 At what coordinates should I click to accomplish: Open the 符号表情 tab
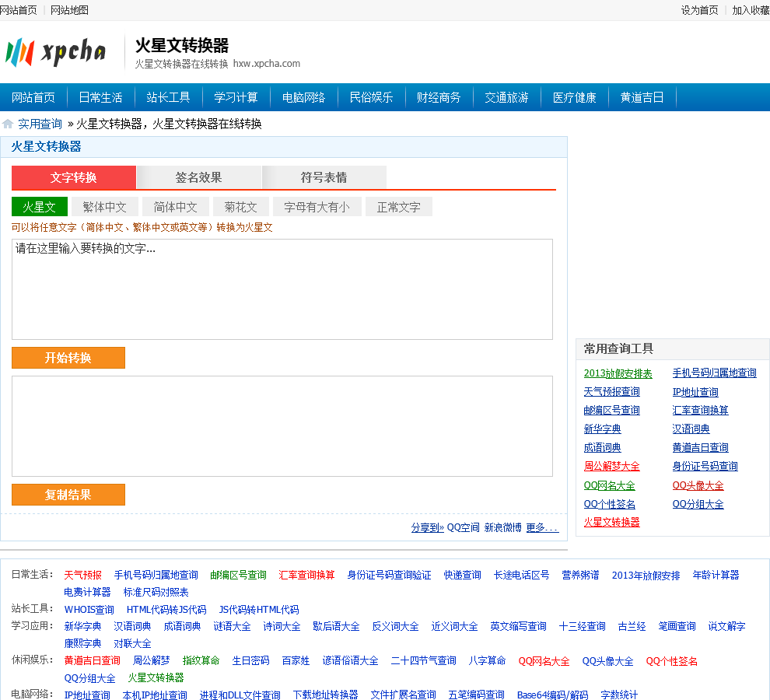point(324,177)
